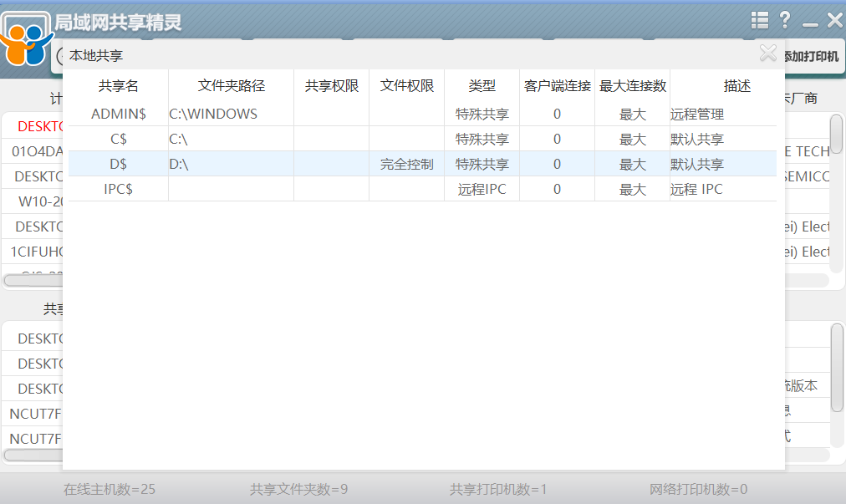Click the D$ share name
846x504 pixels.
(x=118, y=164)
